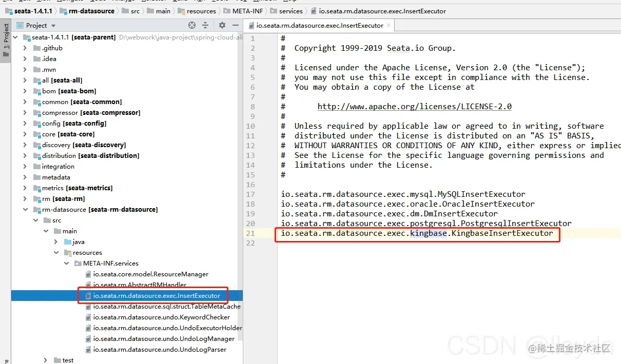Open the Project view type dropdown
This screenshot has width=621, height=364.
[x=53, y=26]
